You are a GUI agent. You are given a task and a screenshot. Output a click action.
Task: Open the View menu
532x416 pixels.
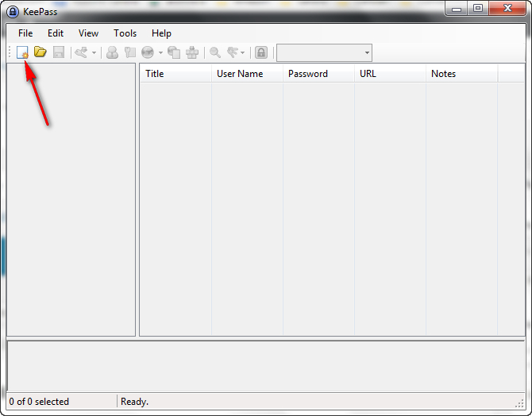coord(88,33)
